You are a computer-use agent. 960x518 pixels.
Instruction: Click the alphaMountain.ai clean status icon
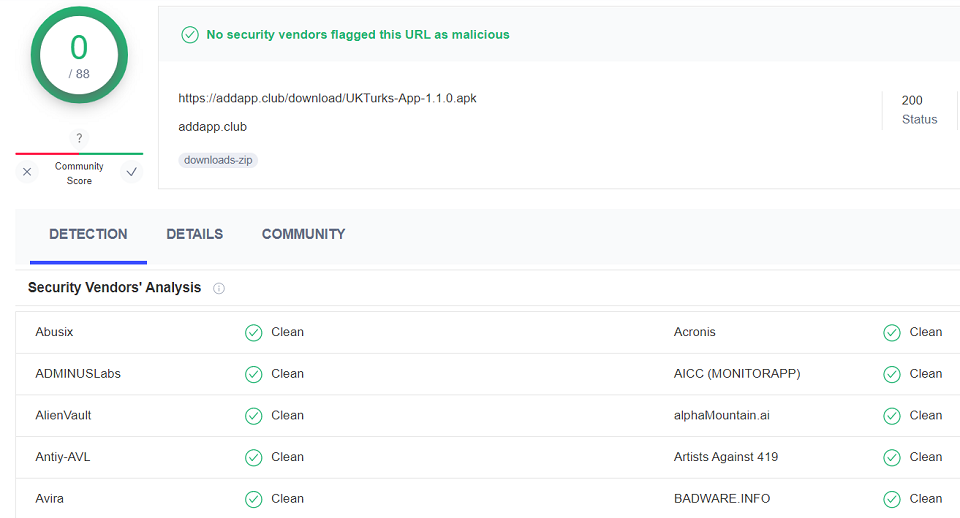point(892,416)
